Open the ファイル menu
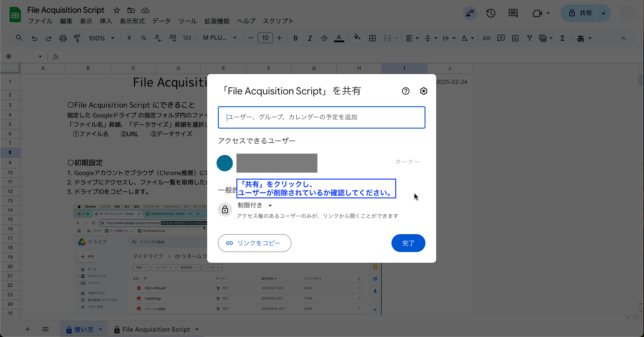The width and height of the screenshot is (644, 337). click(x=40, y=21)
